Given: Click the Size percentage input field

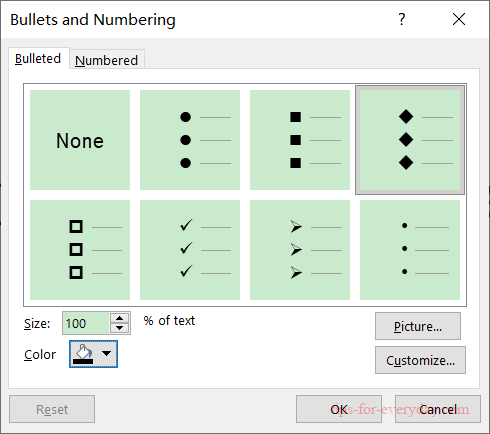Looking at the screenshot, I should coord(86,323).
